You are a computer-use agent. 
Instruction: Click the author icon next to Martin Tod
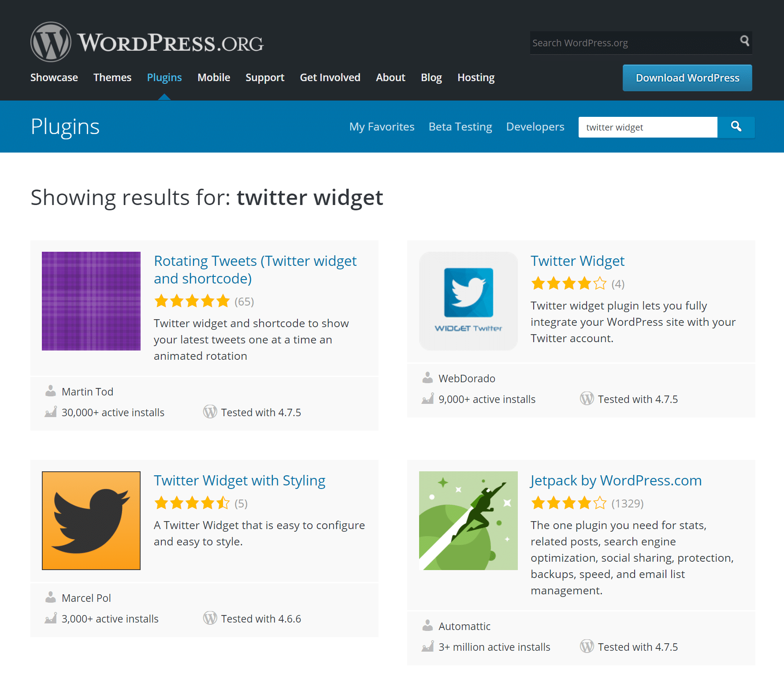point(50,391)
